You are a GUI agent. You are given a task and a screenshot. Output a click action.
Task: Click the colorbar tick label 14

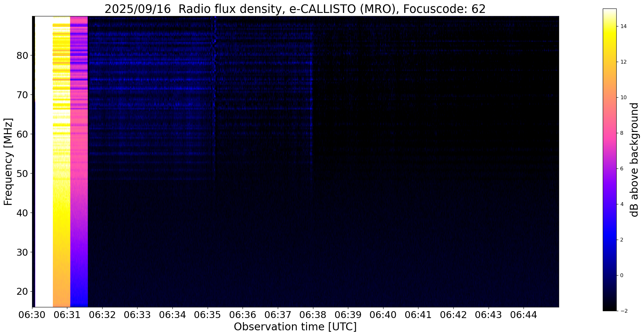pyautogui.click(x=623, y=26)
